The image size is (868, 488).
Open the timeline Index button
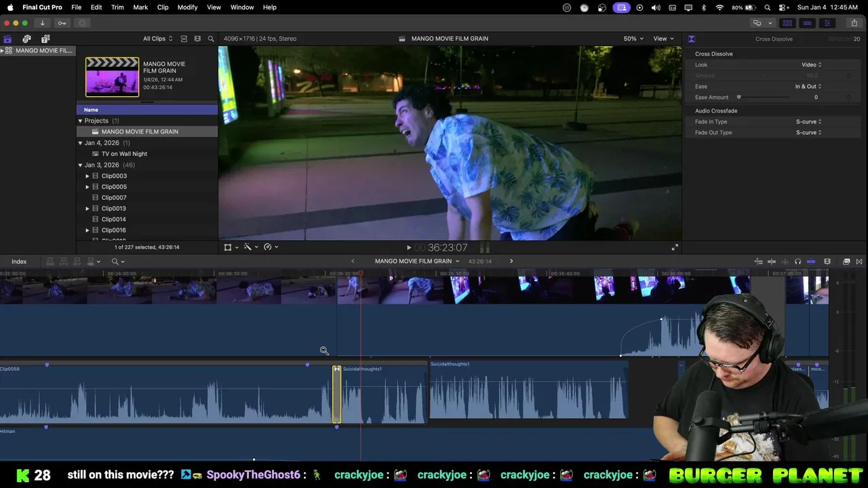click(x=19, y=262)
